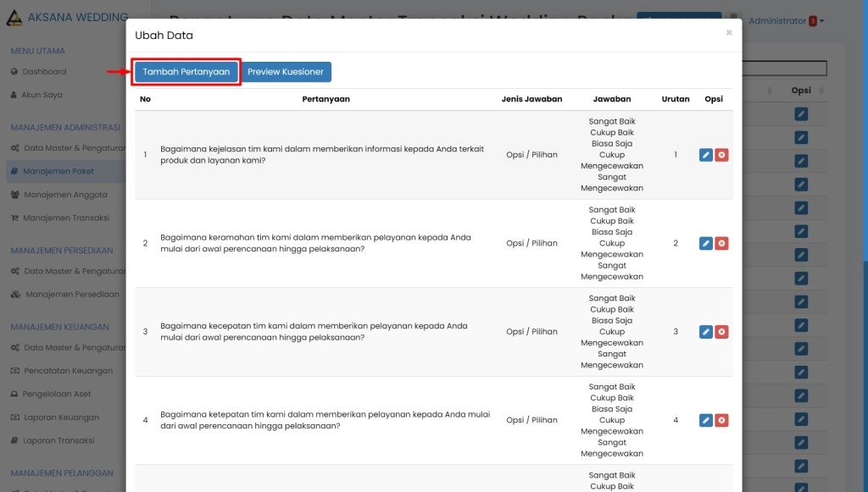
Task: Edit question 1 with pencil icon
Action: click(705, 155)
